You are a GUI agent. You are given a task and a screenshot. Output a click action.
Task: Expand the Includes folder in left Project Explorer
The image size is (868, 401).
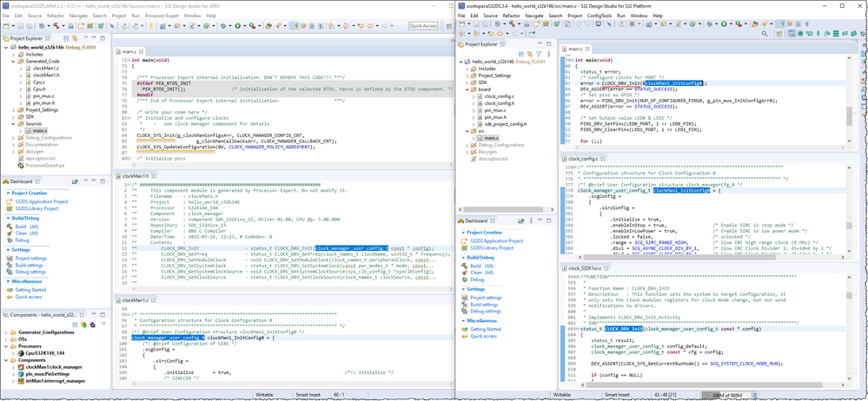coord(14,54)
